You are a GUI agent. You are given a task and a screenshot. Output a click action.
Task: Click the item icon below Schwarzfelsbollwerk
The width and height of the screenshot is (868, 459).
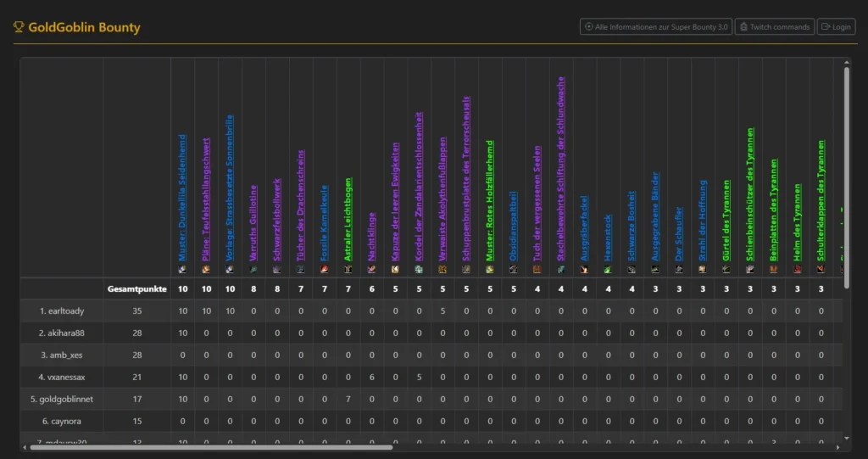[277, 270]
